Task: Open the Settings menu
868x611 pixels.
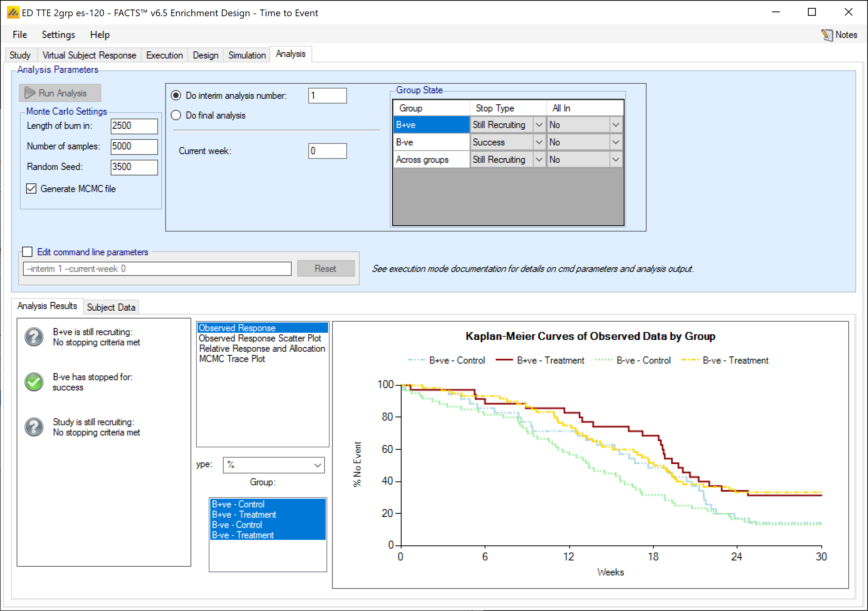Action: click(58, 35)
